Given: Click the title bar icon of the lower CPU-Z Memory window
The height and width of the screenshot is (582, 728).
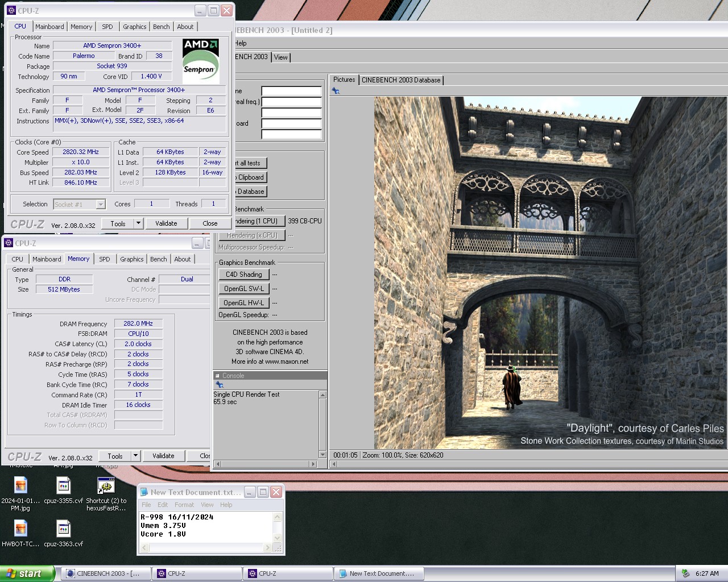Looking at the screenshot, I should [9, 243].
